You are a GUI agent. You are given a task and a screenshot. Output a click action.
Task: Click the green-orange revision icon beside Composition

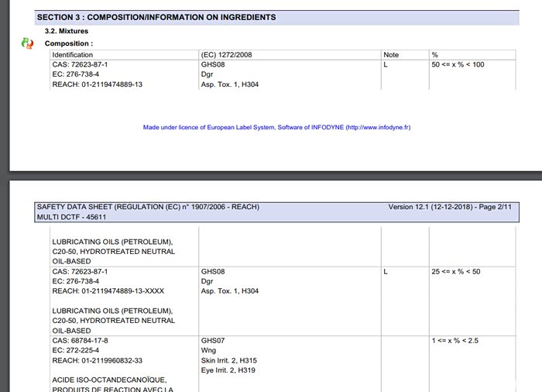point(27,43)
